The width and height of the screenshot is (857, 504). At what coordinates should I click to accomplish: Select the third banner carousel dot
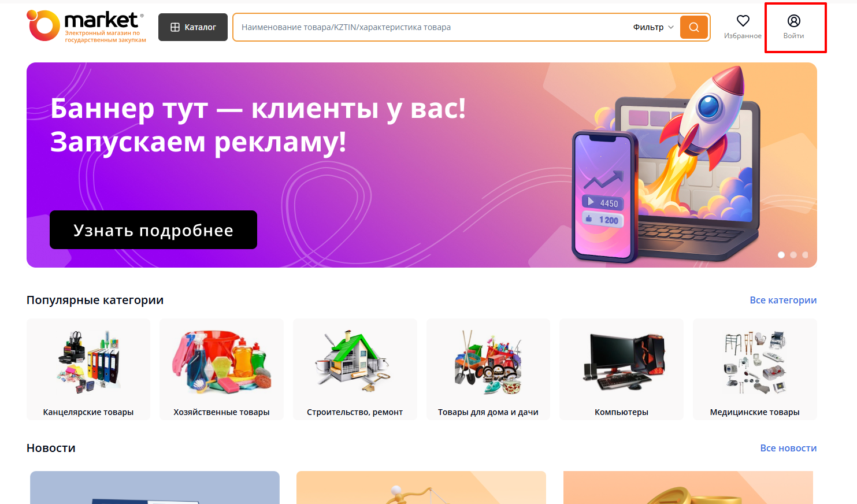coord(805,255)
